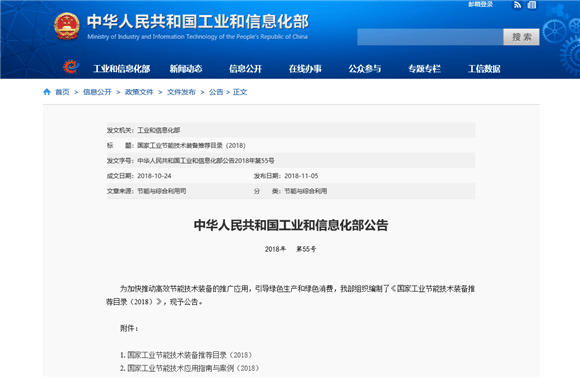The height and width of the screenshot is (378, 580).
Task: Open the RSS feed icon
Action: [517, 5]
